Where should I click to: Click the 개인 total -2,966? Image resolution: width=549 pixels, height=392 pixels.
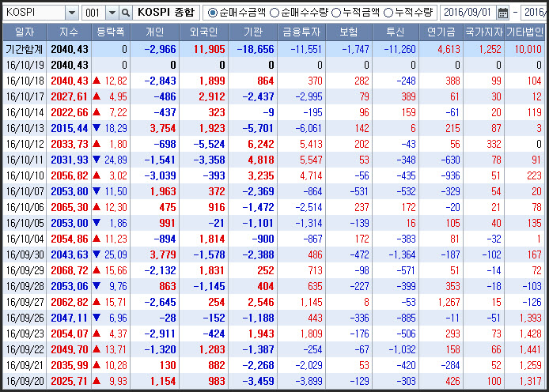tap(161, 49)
